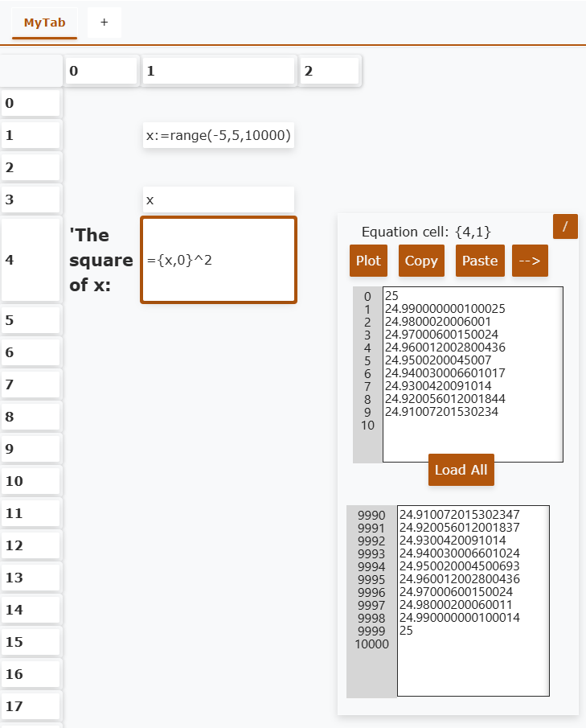
Task: Select the cell with x:=range(-5,5,10000)
Action: coord(219,135)
